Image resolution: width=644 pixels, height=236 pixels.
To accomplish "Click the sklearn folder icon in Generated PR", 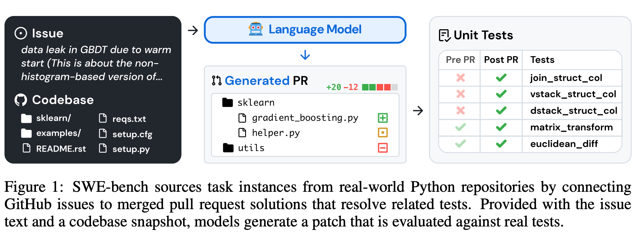I will tap(227, 102).
